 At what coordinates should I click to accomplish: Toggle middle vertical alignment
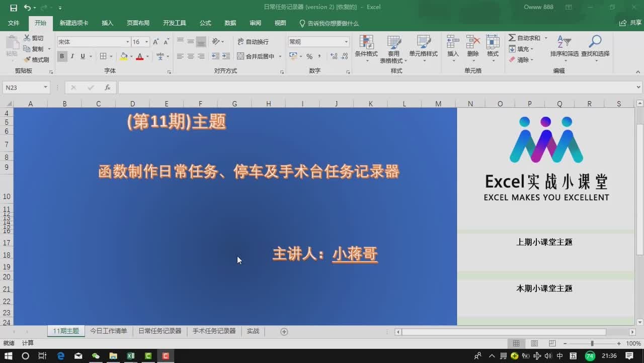coord(191,42)
